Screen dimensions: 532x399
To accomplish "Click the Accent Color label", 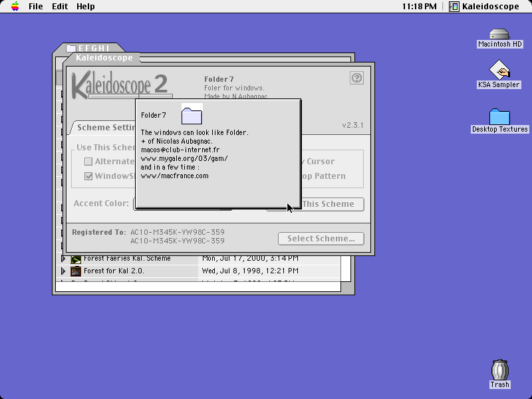I will coord(101,203).
